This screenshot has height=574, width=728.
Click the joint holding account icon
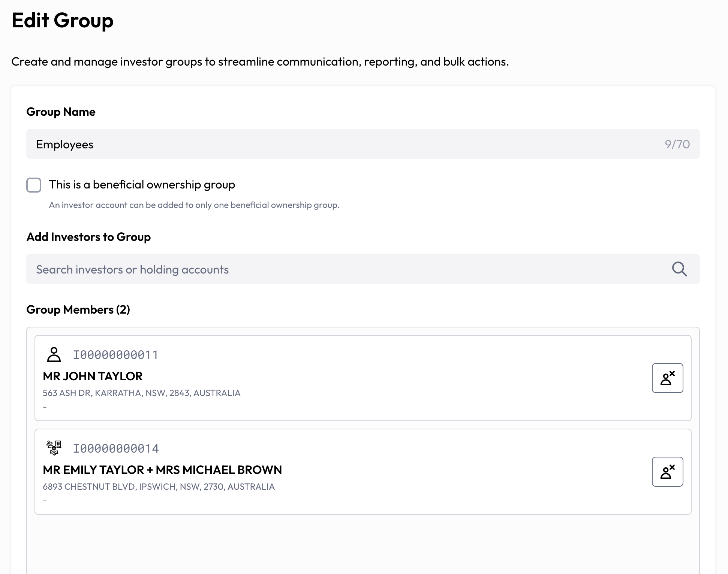pyautogui.click(x=54, y=448)
